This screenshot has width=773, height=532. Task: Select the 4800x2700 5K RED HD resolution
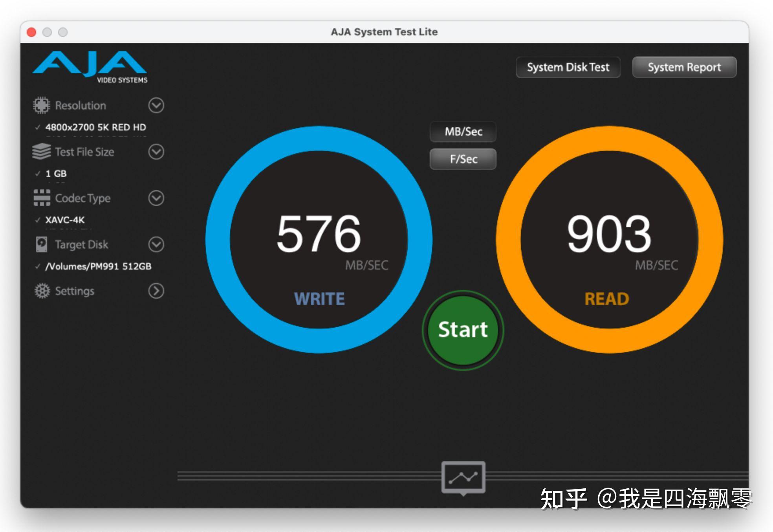(95, 127)
